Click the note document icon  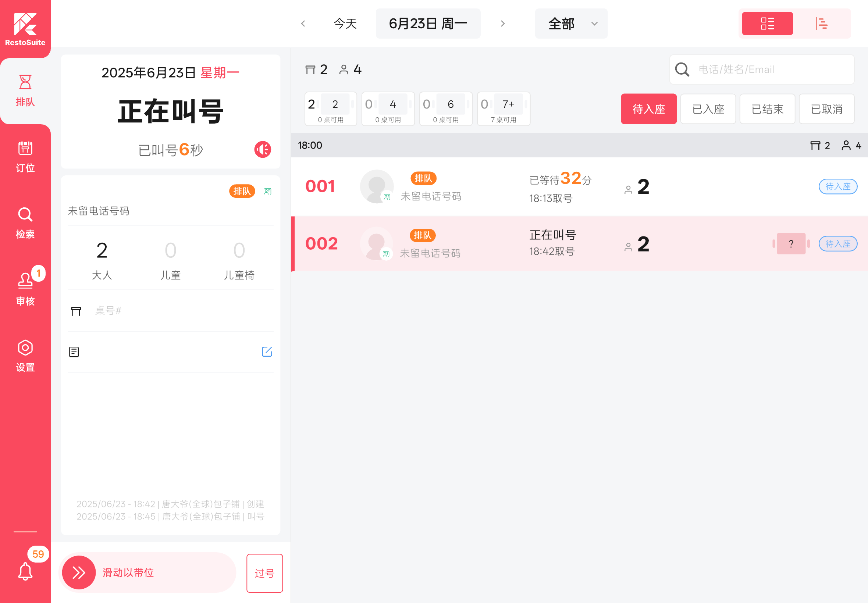pos(74,352)
